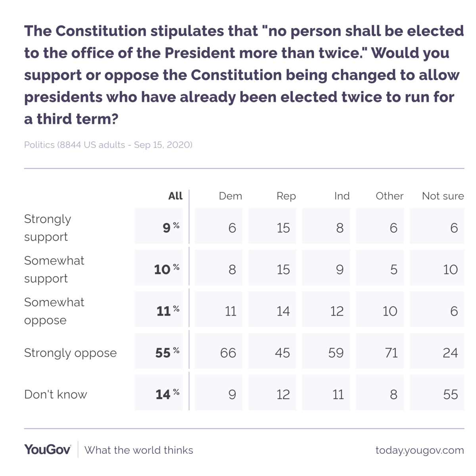The width and height of the screenshot is (476, 476).
Task: Click the Strongly support row label
Action: click(x=48, y=228)
